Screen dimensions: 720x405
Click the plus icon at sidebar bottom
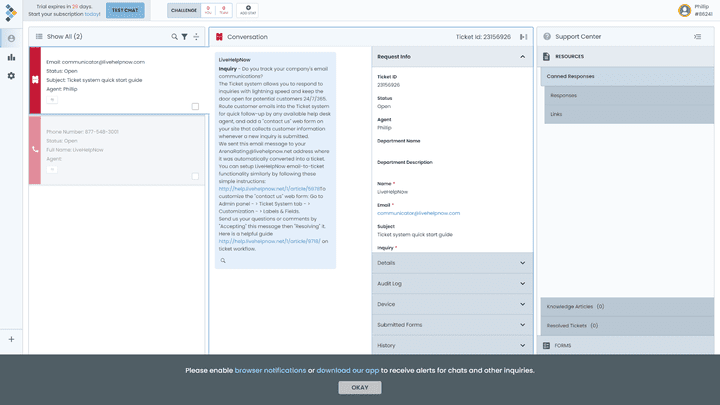11,339
